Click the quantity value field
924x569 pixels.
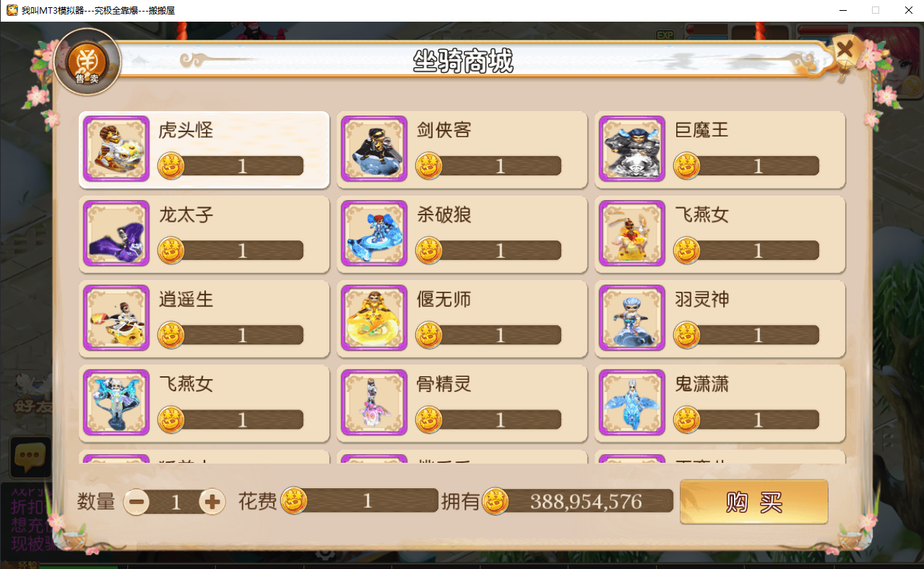coord(175,502)
